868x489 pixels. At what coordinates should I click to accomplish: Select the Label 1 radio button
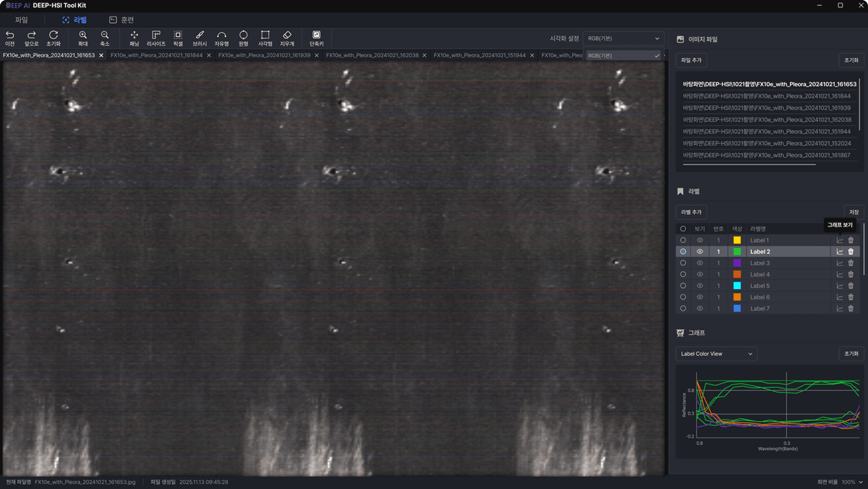[683, 240]
